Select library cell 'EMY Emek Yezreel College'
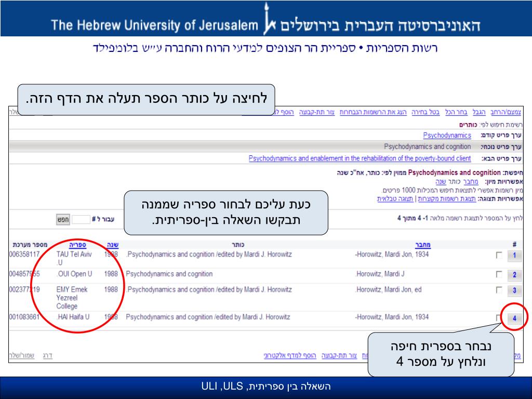532x399 pixels. pyautogui.click(x=72, y=298)
